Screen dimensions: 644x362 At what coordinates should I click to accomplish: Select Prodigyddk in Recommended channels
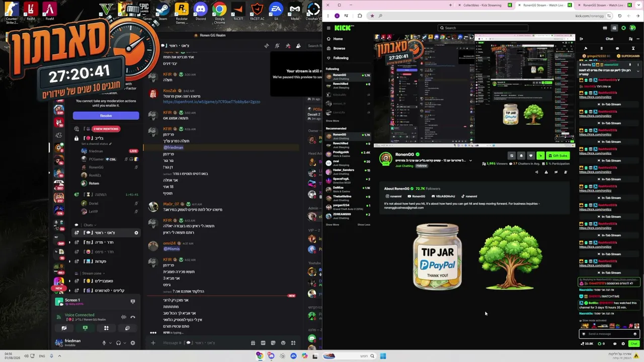pos(349,154)
